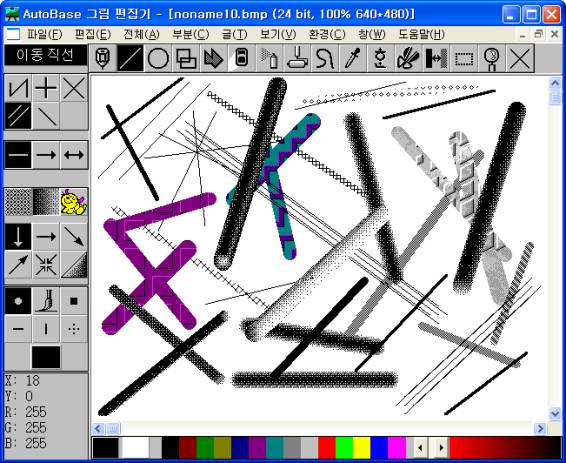Choose the yellow character pattern fill

(x=74, y=202)
